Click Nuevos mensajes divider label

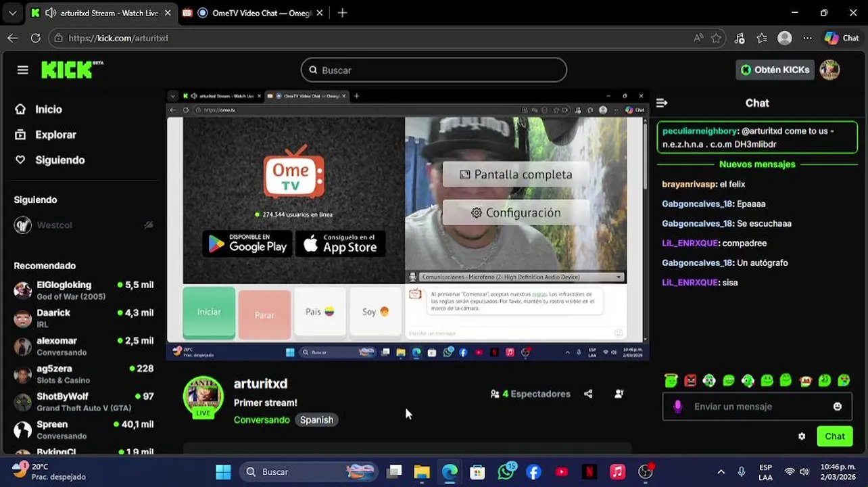757,164
